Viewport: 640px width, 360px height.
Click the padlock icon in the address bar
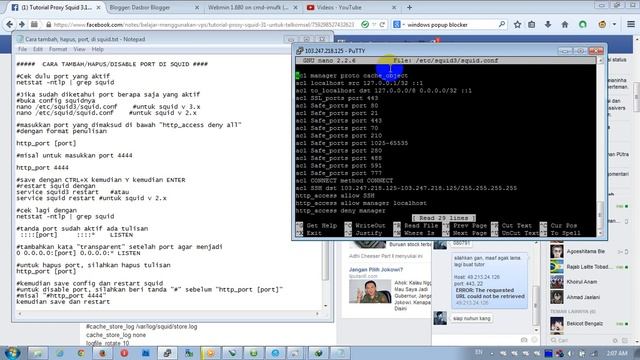[49, 24]
